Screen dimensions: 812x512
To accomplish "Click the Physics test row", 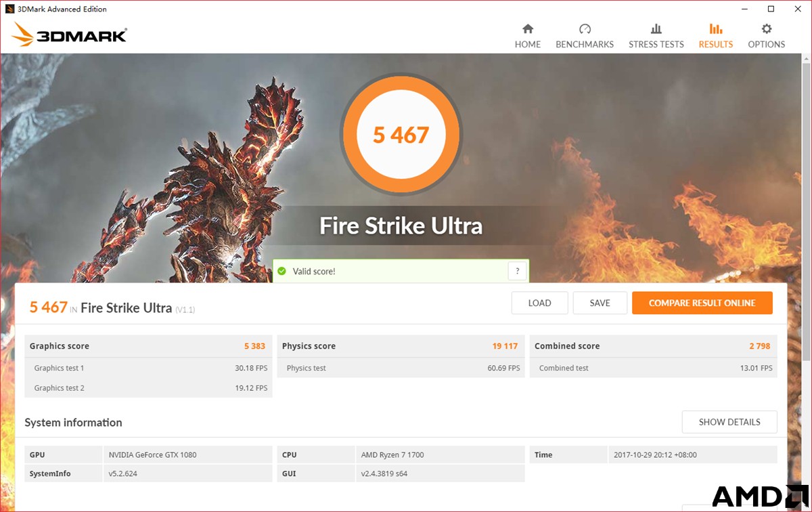I will tap(401, 368).
